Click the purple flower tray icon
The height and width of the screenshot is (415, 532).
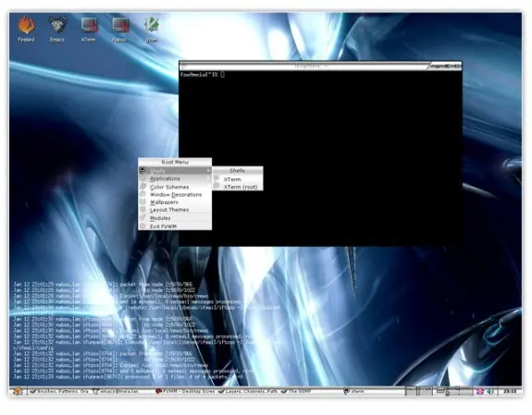click(x=480, y=392)
